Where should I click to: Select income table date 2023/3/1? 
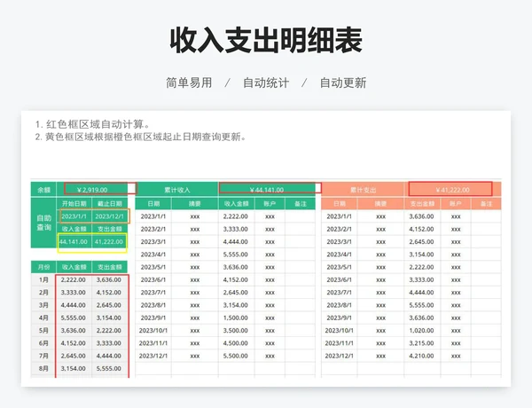coord(153,241)
